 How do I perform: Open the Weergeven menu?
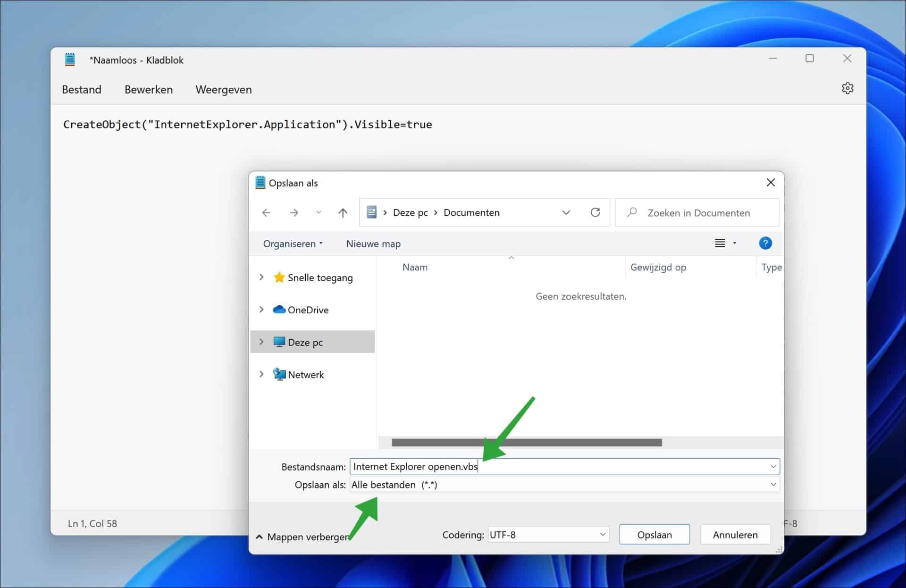[223, 89]
